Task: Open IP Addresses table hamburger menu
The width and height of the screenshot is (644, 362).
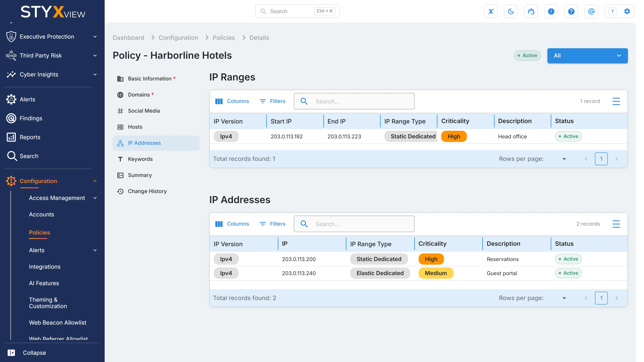Action: (x=616, y=224)
